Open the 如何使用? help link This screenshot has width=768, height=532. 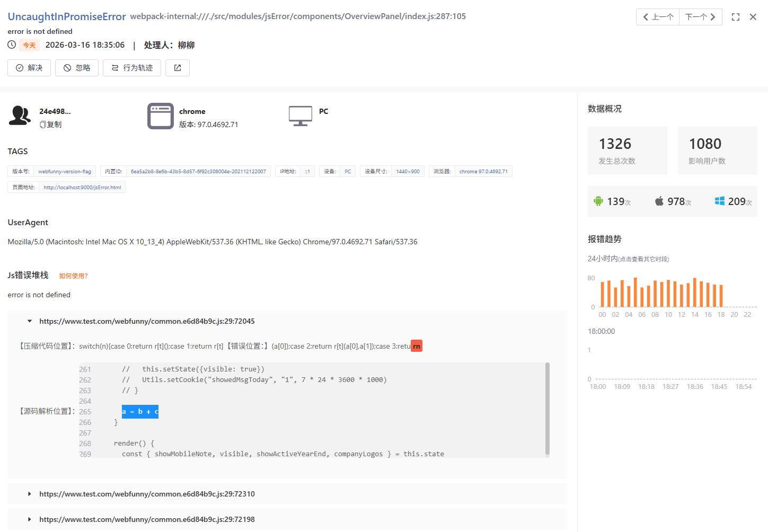click(x=73, y=276)
